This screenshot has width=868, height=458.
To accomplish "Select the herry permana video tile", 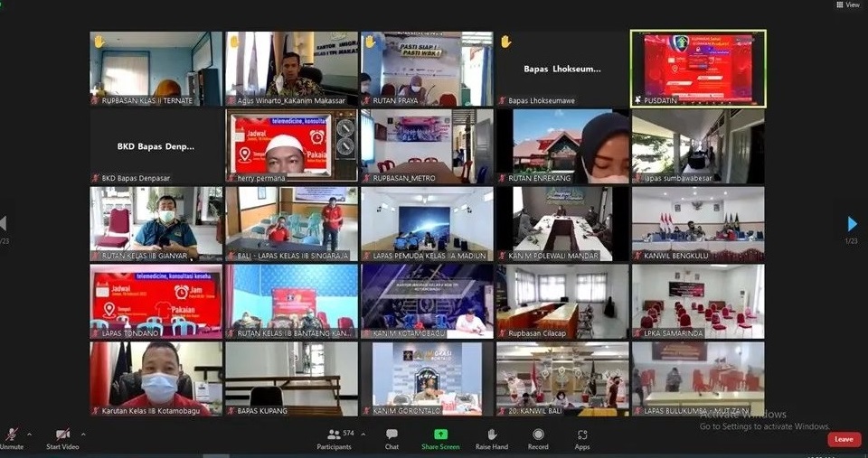I will pyautogui.click(x=292, y=146).
